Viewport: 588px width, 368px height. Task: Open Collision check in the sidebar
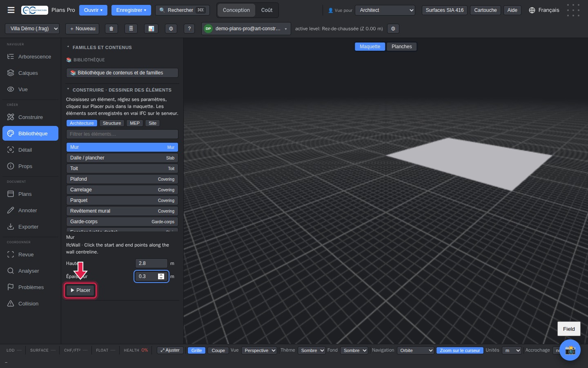coord(30,304)
